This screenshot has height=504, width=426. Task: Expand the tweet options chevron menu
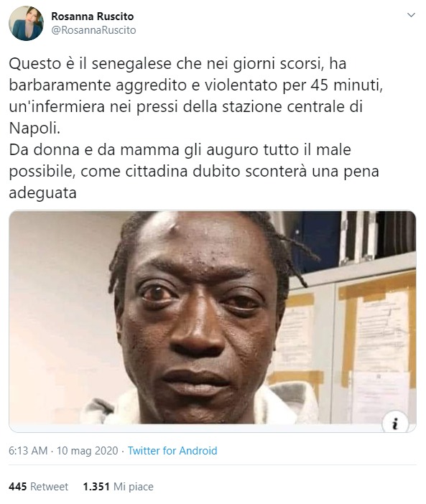click(411, 15)
